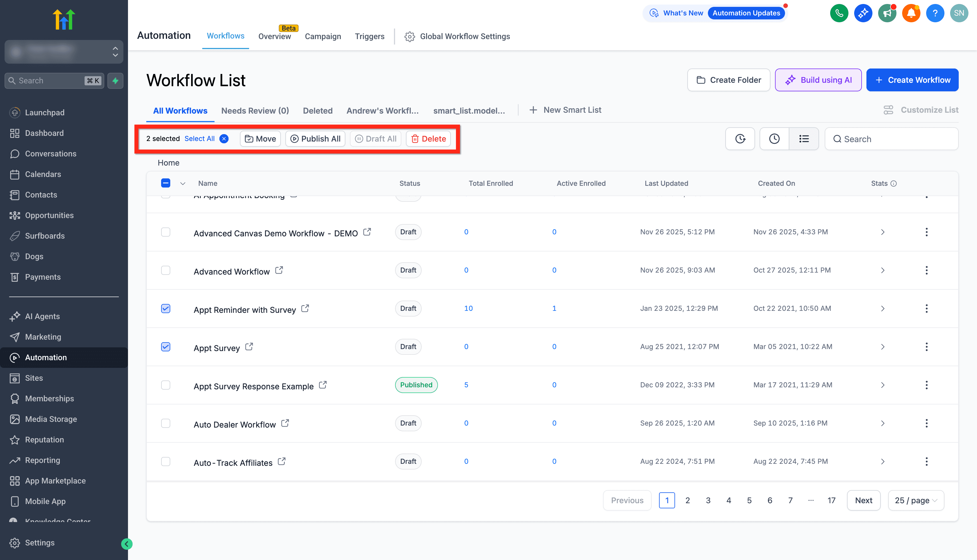Screen dimensions: 977x560
Task: Open the 25 / page size dropdown
Action: tap(916, 500)
